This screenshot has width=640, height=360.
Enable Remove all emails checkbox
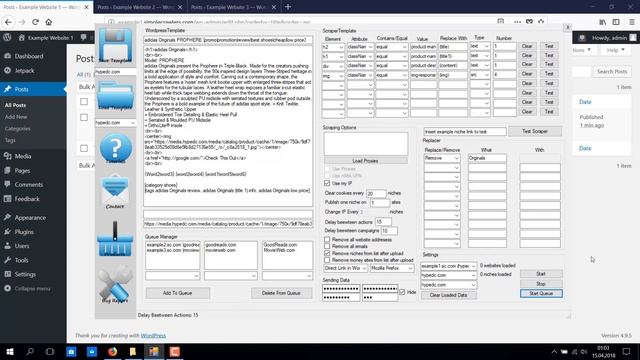(327, 246)
